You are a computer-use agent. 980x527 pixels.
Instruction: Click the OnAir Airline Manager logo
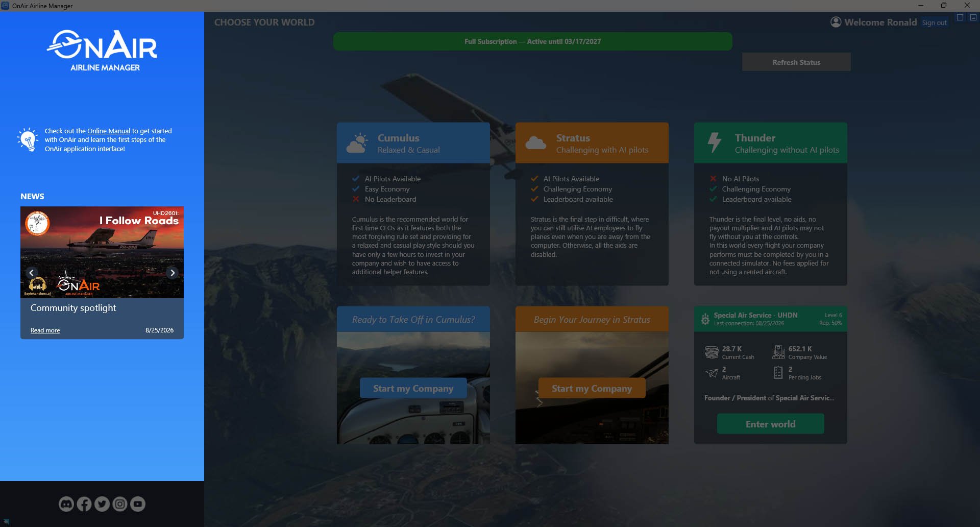[102, 51]
